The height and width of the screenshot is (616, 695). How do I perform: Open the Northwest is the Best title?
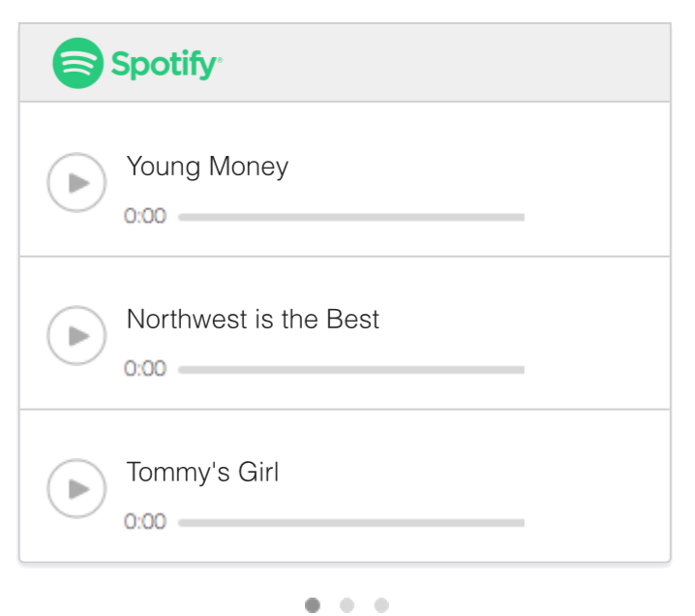pos(253,320)
